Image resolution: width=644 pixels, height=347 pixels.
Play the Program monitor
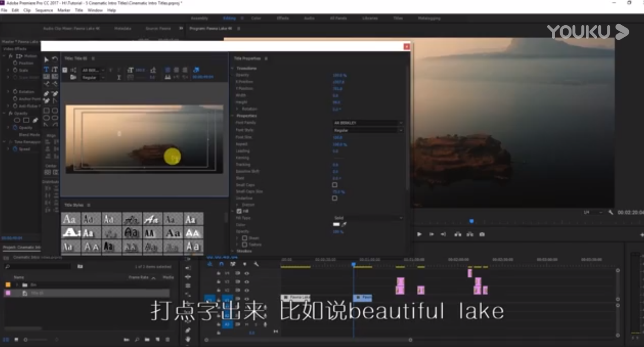419,234
